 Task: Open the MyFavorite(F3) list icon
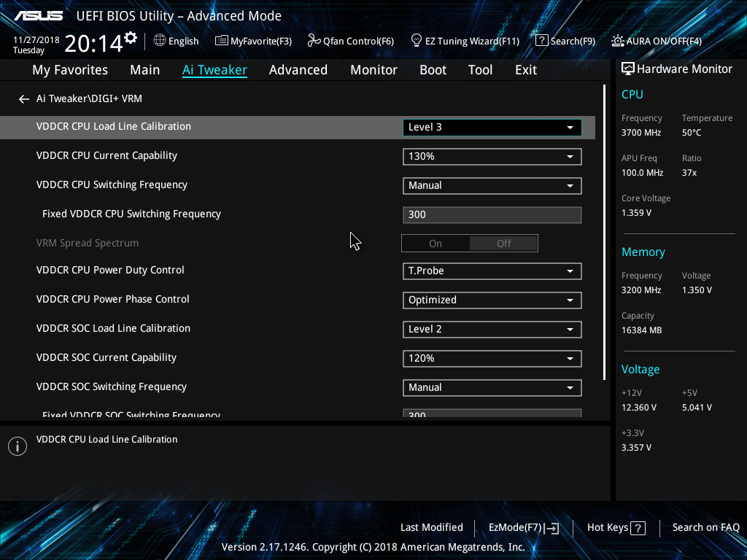221,41
